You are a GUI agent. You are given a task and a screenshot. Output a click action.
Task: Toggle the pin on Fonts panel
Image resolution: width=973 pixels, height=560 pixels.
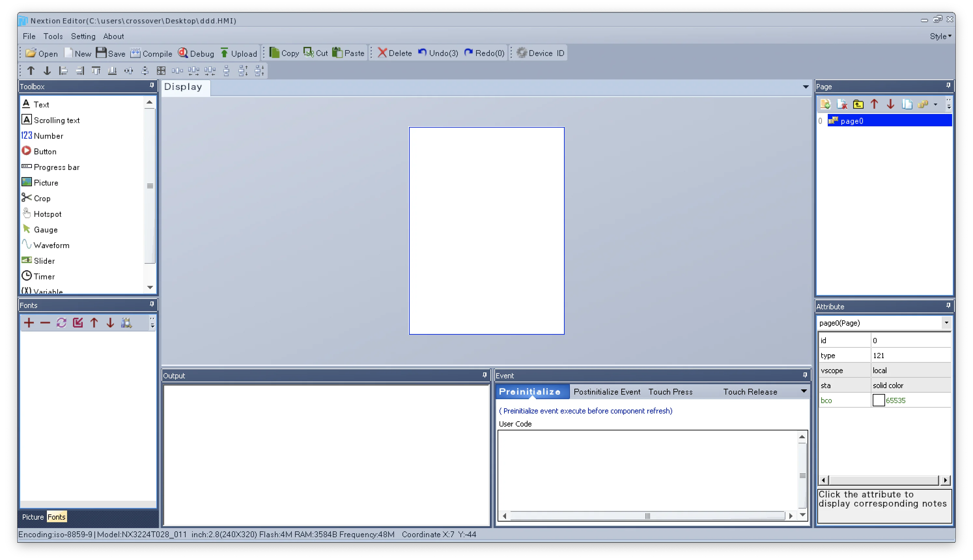click(152, 305)
